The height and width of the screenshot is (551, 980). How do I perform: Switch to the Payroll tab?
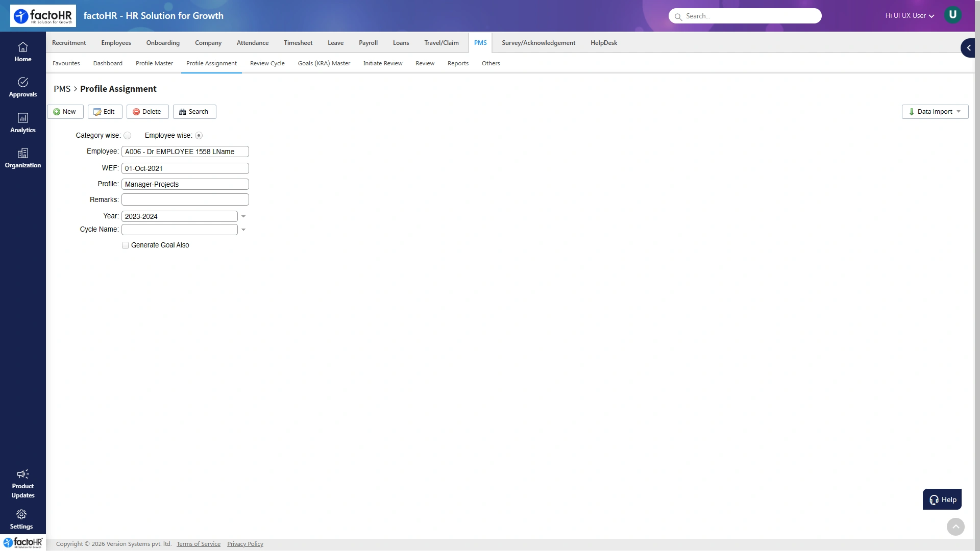(x=368, y=43)
